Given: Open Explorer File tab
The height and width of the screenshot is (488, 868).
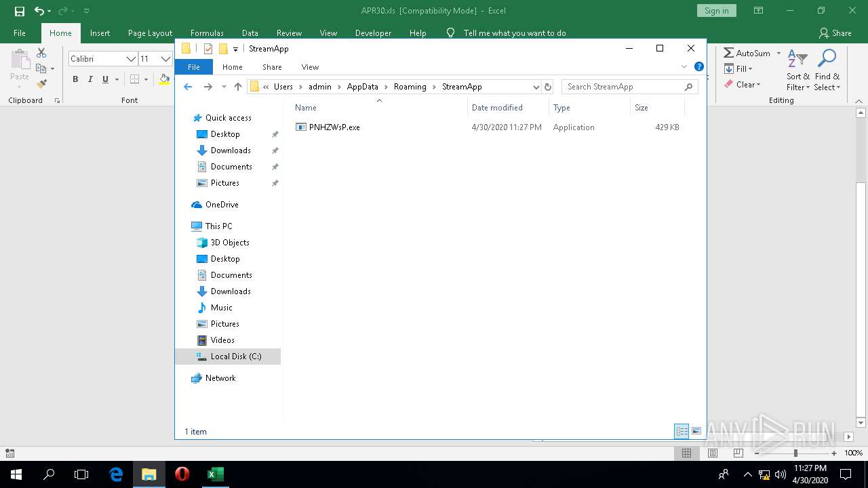Looking at the screenshot, I should (194, 67).
